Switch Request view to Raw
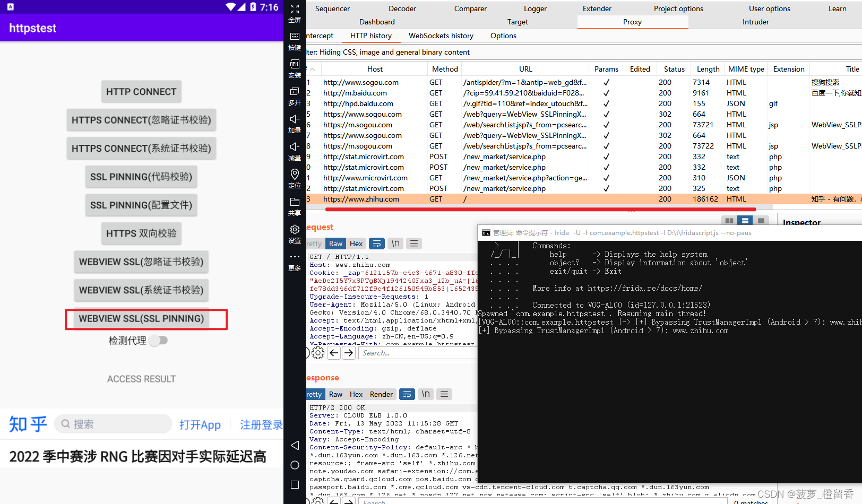The width and height of the screenshot is (862, 504). 335,244
